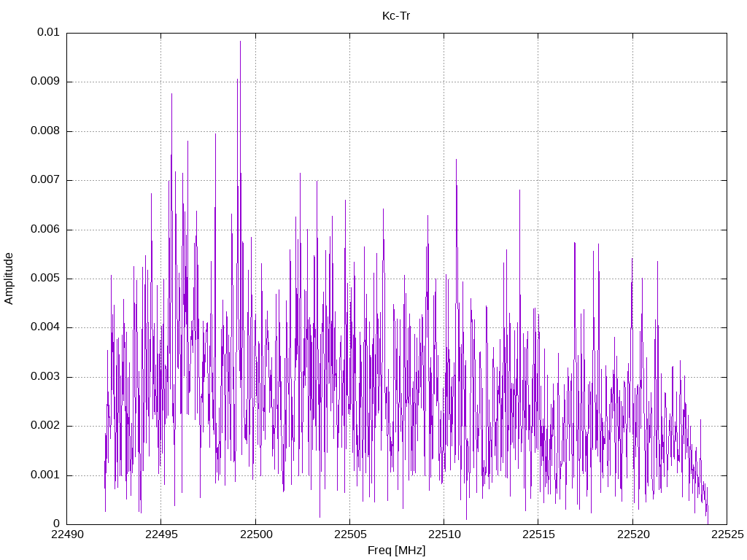Click the x-axis tick label 22525
The height and width of the screenshot is (560, 747).
point(727,534)
